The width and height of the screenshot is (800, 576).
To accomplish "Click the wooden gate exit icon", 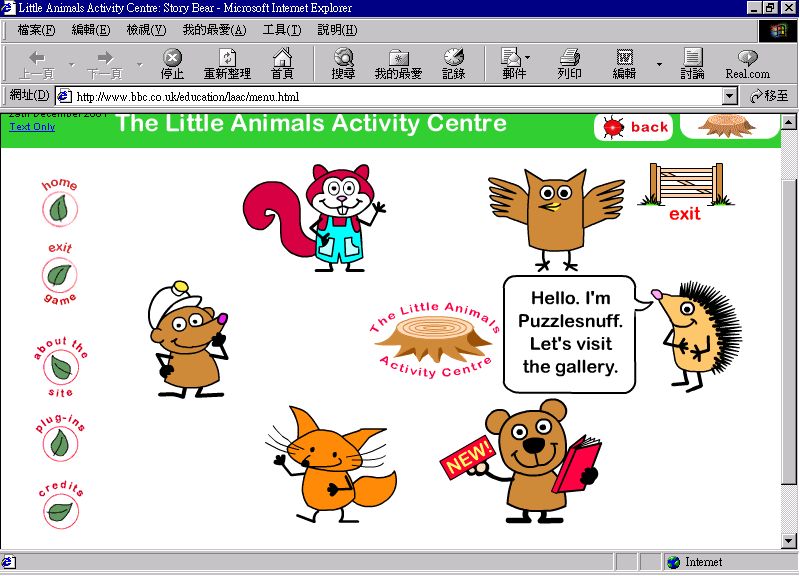I will 686,184.
